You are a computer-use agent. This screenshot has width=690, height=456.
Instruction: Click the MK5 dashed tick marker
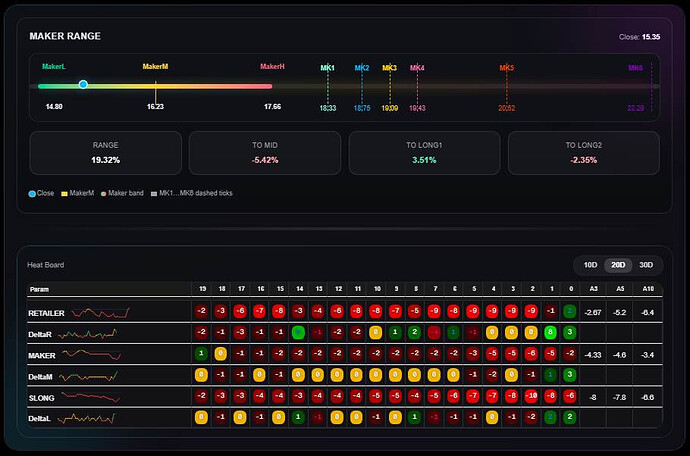click(506, 87)
